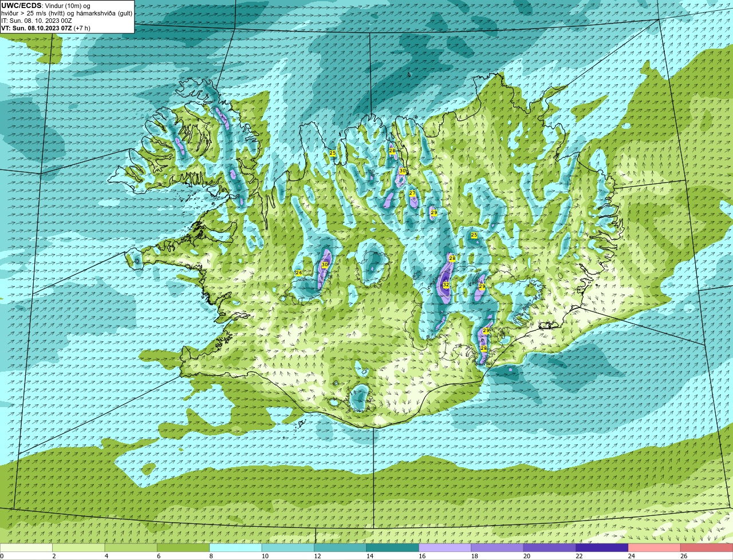Click the '26' tick label on the scale
This screenshot has width=733, height=560.
click(x=684, y=556)
